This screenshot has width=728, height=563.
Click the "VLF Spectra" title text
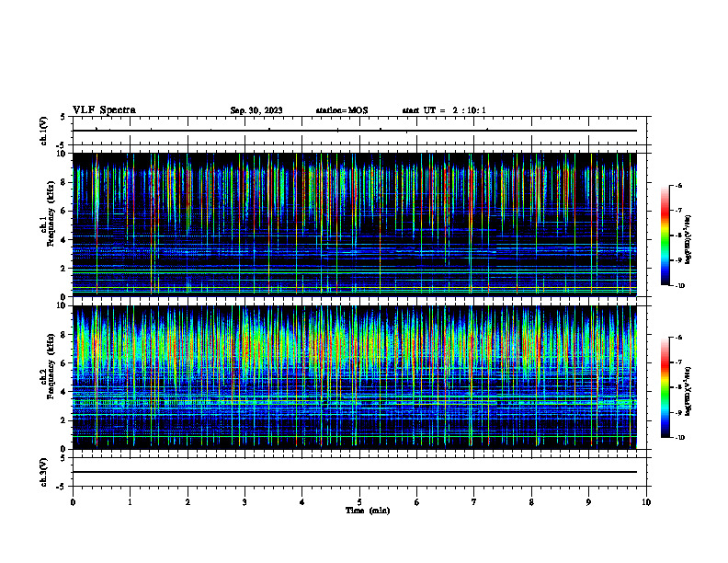click(x=104, y=110)
